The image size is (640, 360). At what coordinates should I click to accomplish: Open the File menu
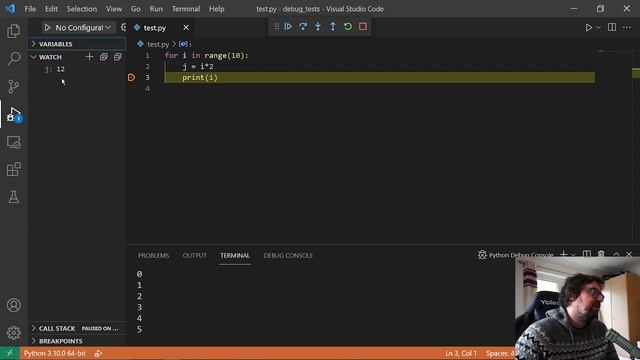pos(30,9)
